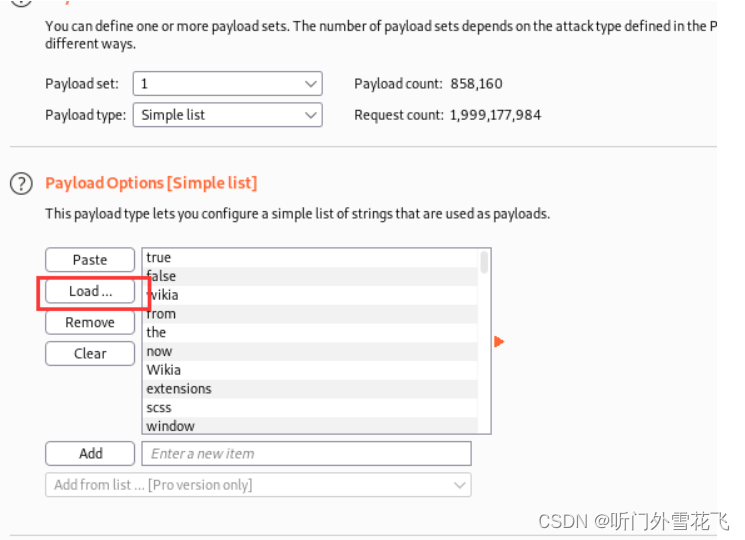The image size is (745, 540).
Task: Select the 'from' payload entry
Action: pyautogui.click(x=311, y=314)
